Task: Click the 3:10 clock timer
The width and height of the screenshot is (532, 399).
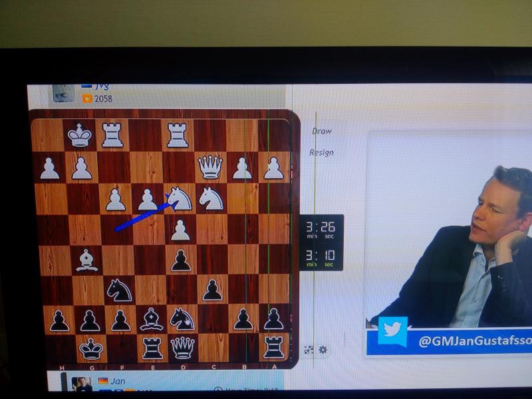Action: (x=321, y=257)
